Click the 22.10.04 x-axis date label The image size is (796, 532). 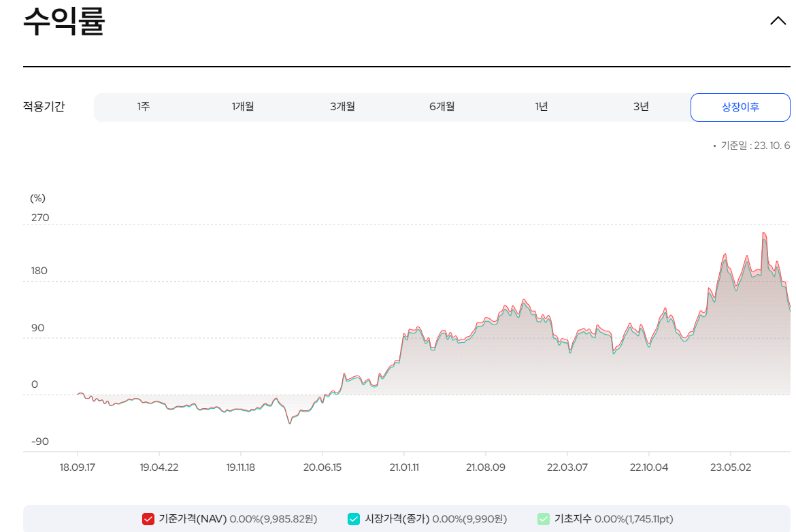tap(649, 467)
